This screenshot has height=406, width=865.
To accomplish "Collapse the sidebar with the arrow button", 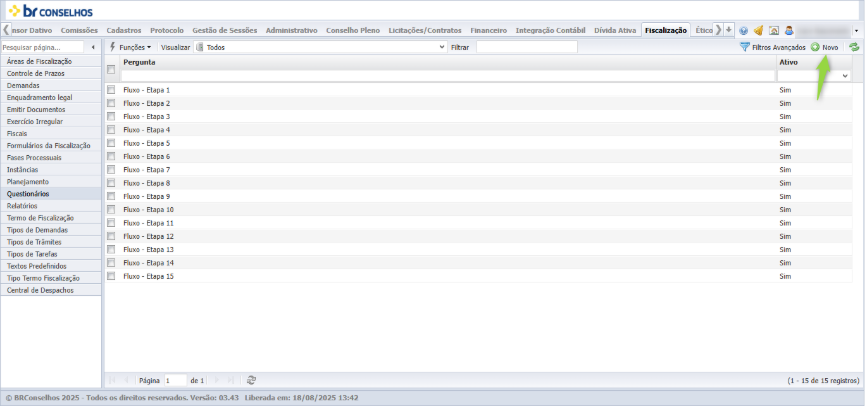I will click(93, 47).
